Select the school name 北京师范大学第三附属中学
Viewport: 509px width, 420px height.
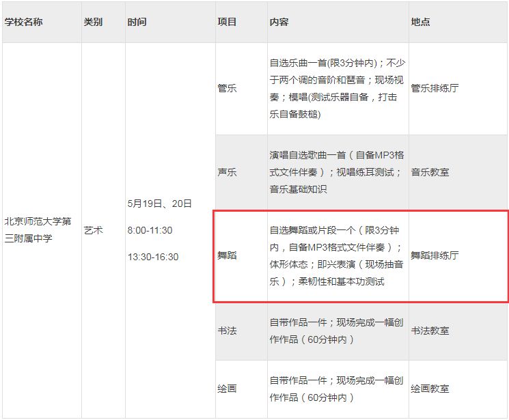click(38, 229)
